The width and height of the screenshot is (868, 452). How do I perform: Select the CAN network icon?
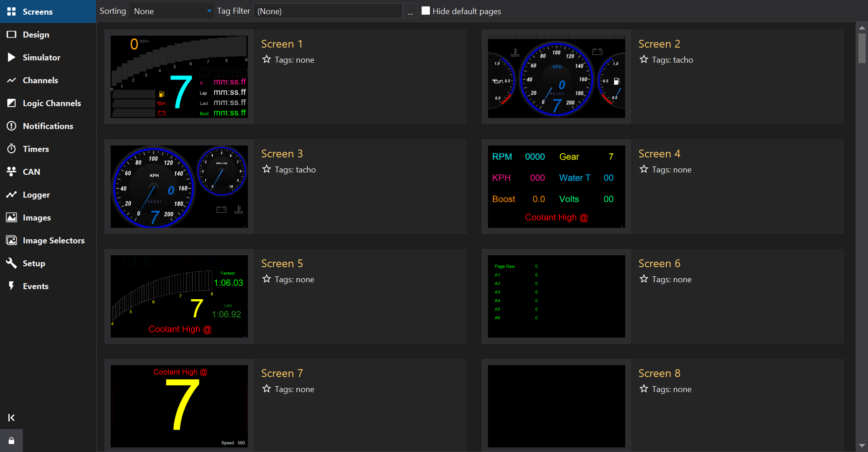[x=11, y=172]
